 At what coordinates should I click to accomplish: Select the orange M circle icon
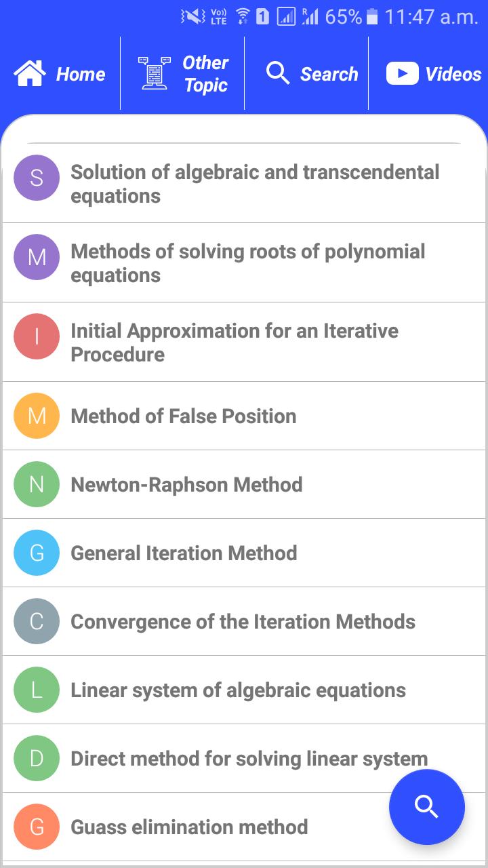click(x=37, y=416)
